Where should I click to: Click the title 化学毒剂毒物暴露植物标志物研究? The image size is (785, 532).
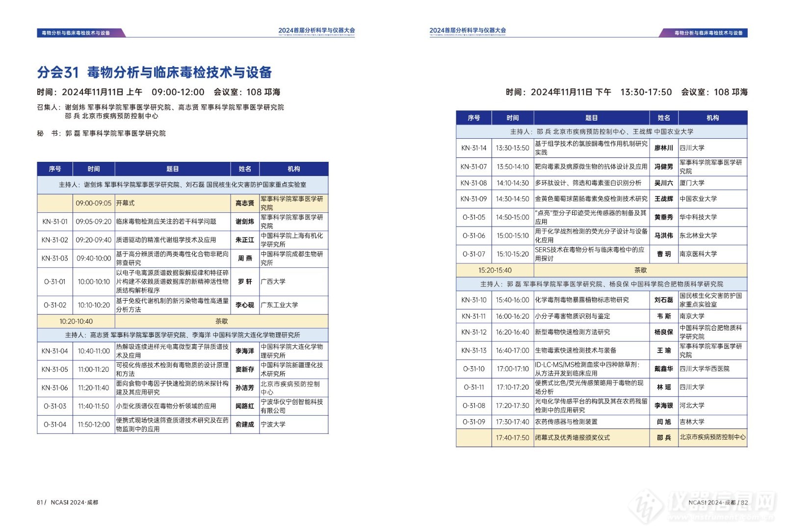582,300
